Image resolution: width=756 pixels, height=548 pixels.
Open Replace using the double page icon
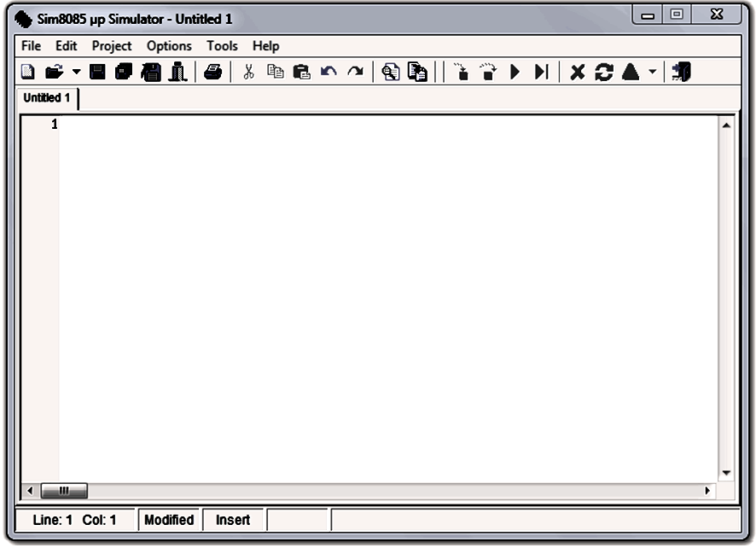pyautogui.click(x=417, y=73)
